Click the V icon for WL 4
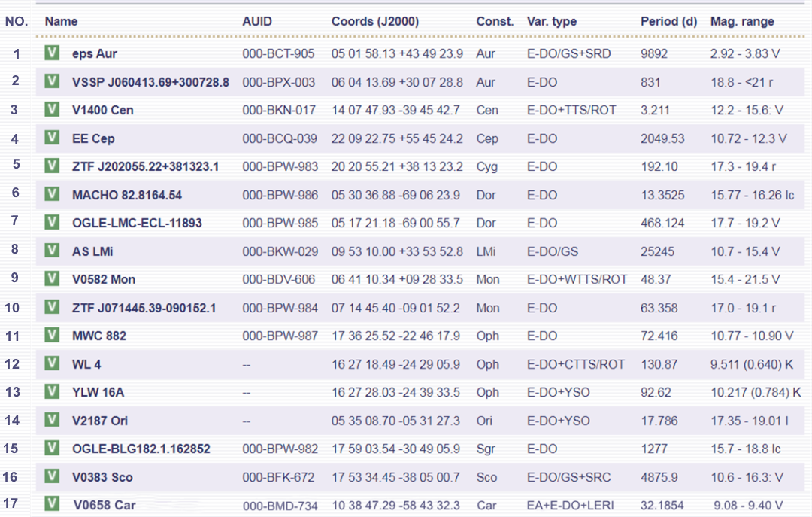Image resolution: width=812 pixels, height=517 pixels. coord(52,363)
